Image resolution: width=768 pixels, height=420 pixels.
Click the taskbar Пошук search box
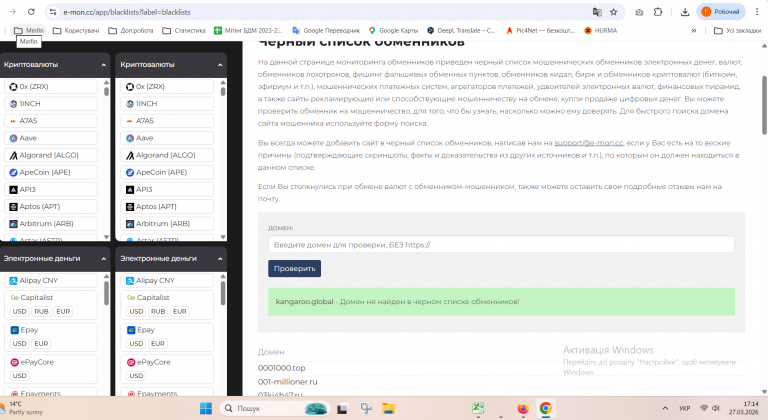click(x=275, y=408)
